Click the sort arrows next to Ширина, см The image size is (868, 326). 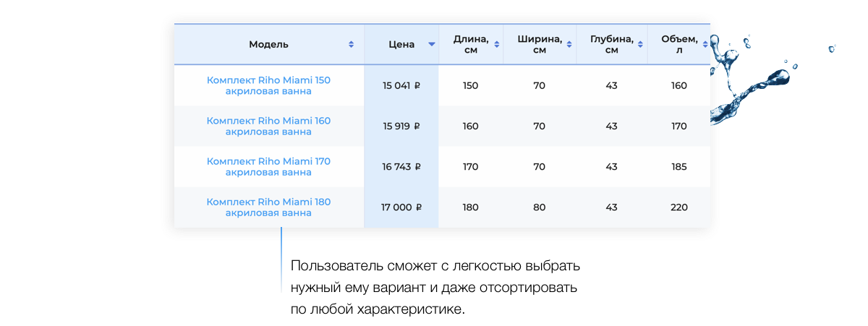coord(569,45)
